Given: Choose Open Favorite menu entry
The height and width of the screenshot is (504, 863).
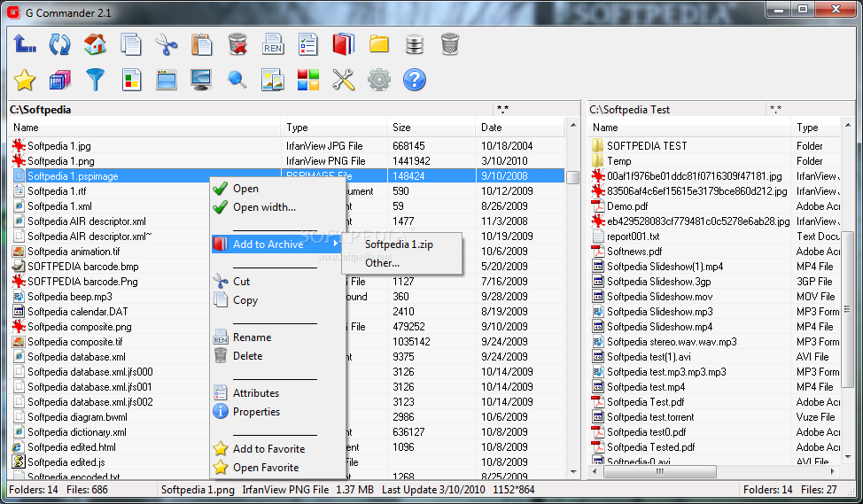Looking at the screenshot, I should pyautogui.click(x=278, y=468).
